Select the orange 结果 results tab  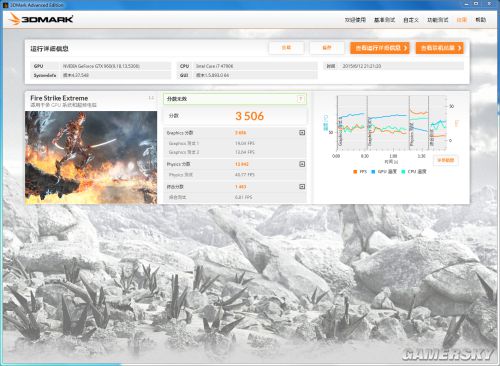(x=462, y=20)
